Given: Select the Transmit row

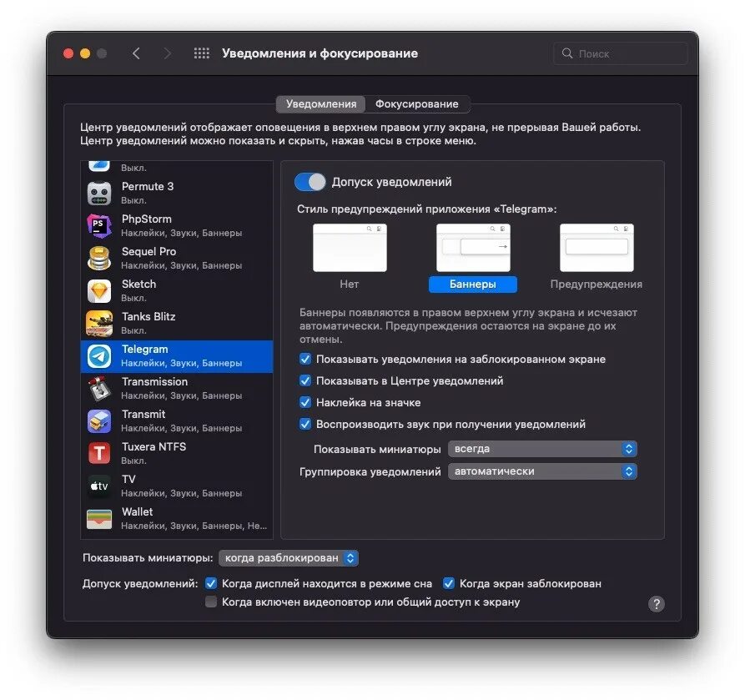Looking at the screenshot, I should click(177, 421).
